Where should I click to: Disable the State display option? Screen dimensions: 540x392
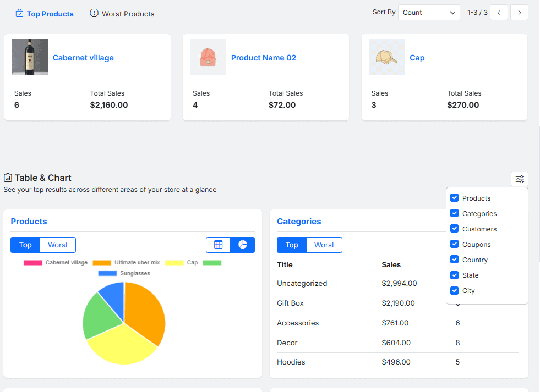454,275
